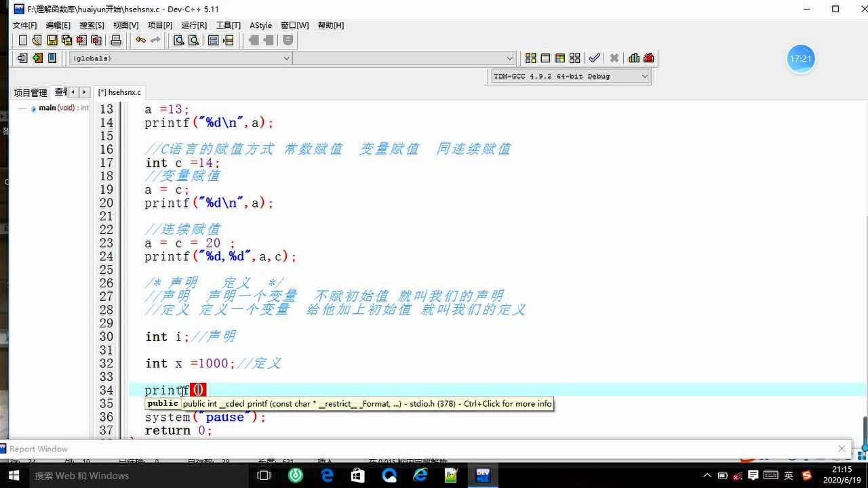Open the AStyle menu
The width and height of the screenshot is (868, 488).
(x=260, y=25)
